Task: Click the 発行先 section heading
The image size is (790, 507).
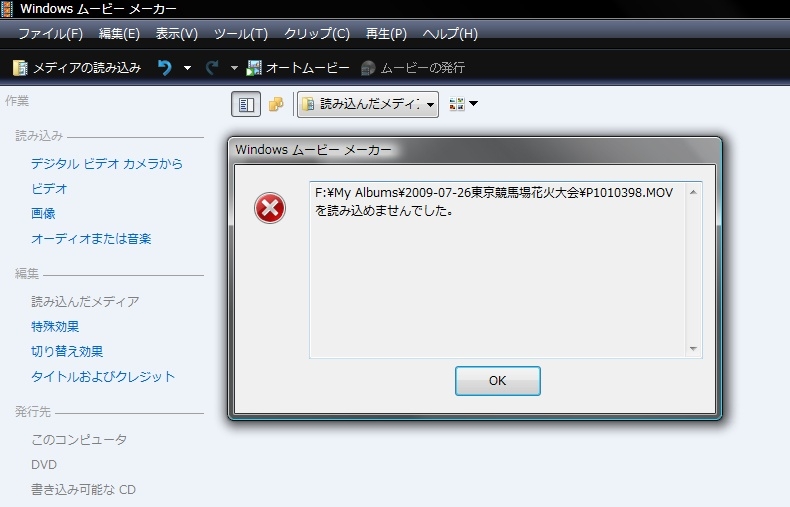Action: click(33, 412)
